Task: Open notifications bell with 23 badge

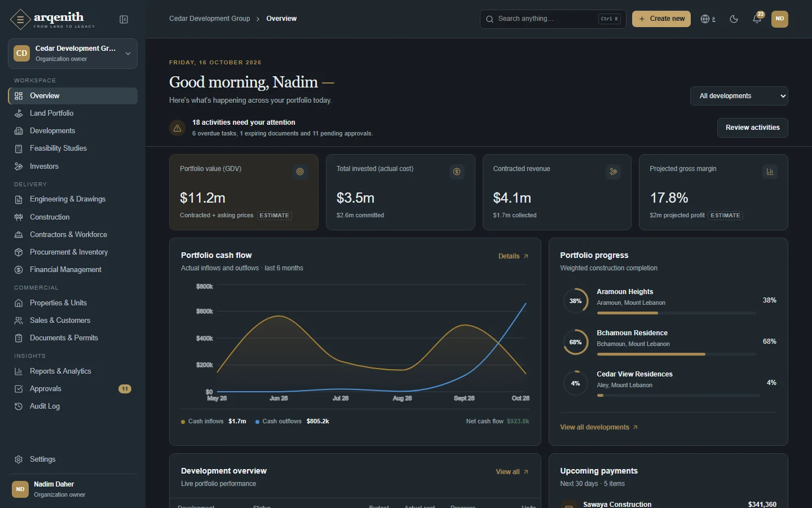Action: pyautogui.click(x=757, y=19)
